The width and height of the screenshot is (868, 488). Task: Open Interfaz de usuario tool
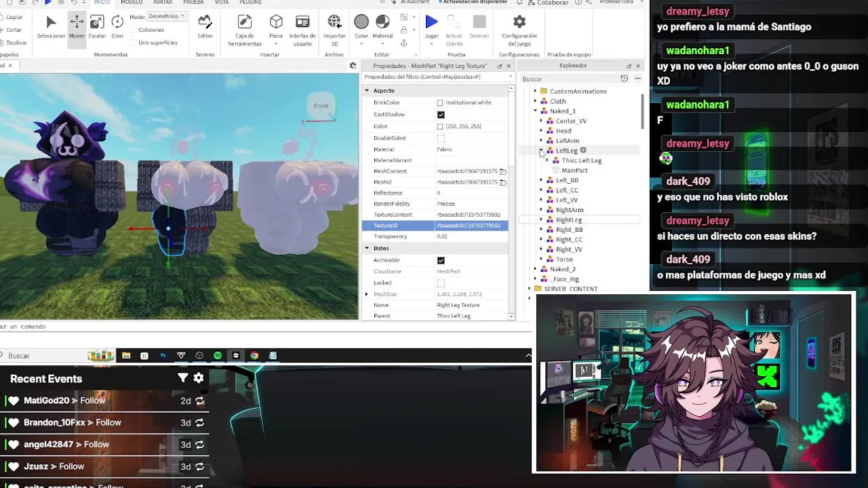(302, 30)
